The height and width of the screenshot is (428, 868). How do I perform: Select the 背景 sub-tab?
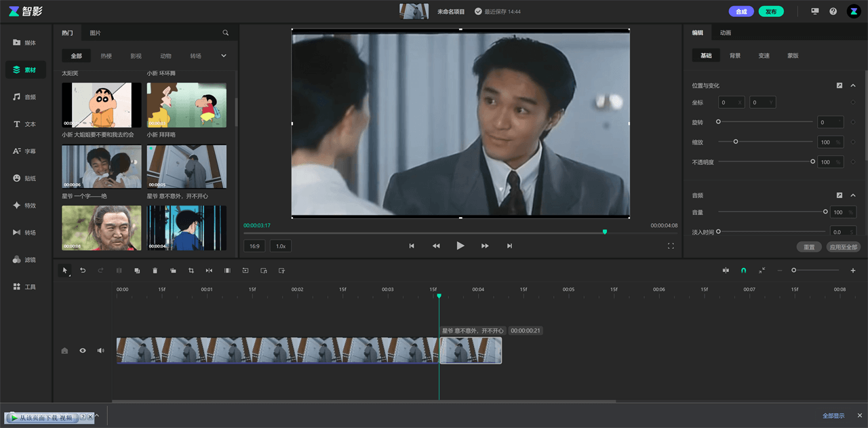pos(735,56)
